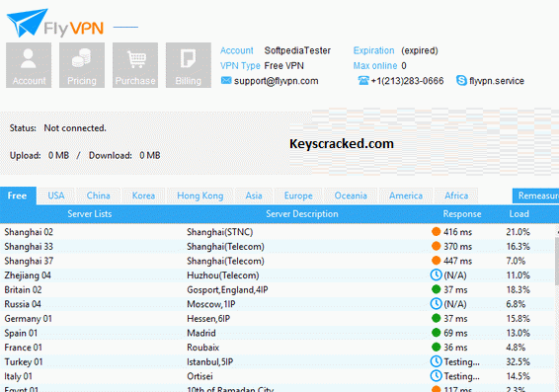Click the email envelope icon
The image size is (559, 392).
pos(226,81)
